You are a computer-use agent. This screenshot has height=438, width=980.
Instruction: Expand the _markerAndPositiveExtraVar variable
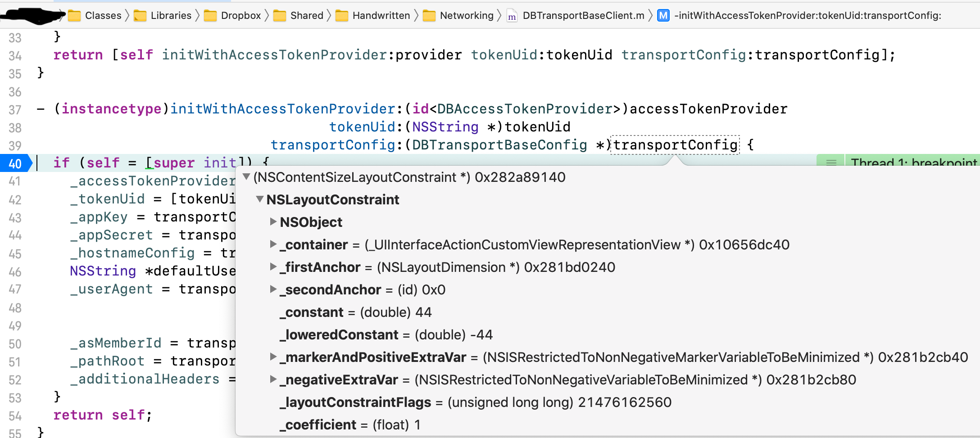[x=273, y=357]
